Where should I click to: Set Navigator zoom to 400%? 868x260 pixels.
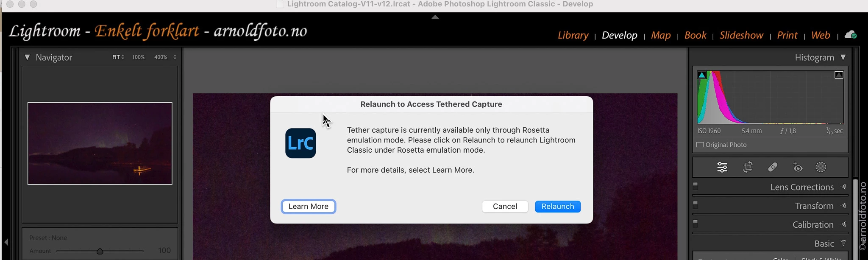pos(161,57)
